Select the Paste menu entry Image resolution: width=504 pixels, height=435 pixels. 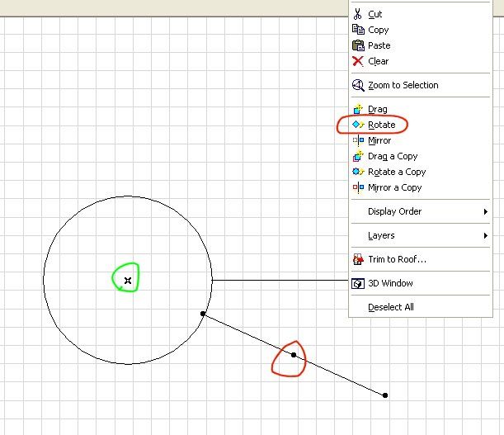[x=420, y=45]
